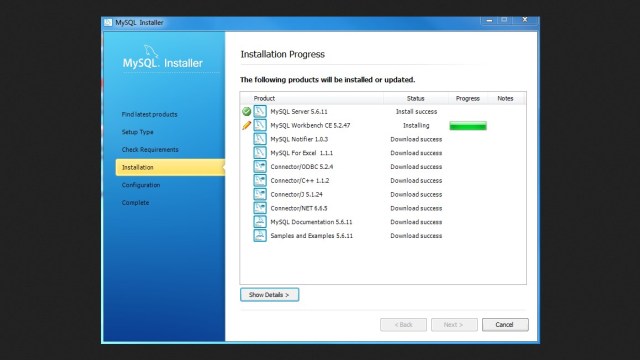
Task: Select the Connector/C++ 1.1.2 text
Action: point(300,180)
